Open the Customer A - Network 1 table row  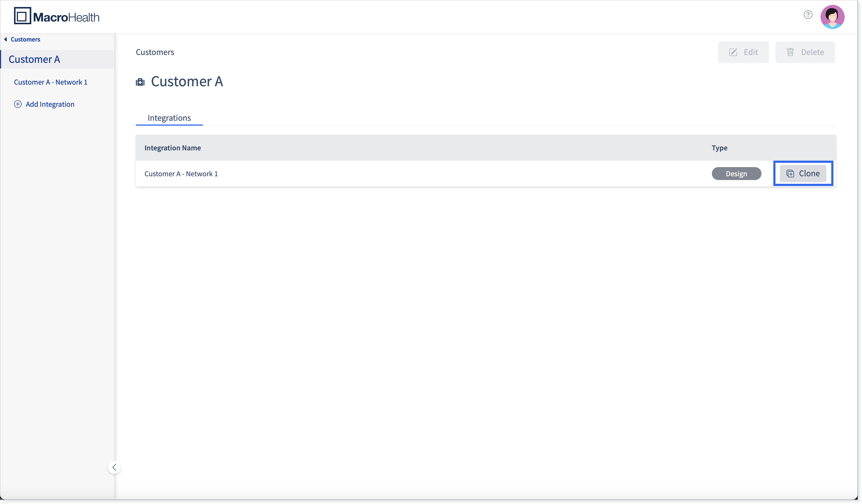[486, 174]
